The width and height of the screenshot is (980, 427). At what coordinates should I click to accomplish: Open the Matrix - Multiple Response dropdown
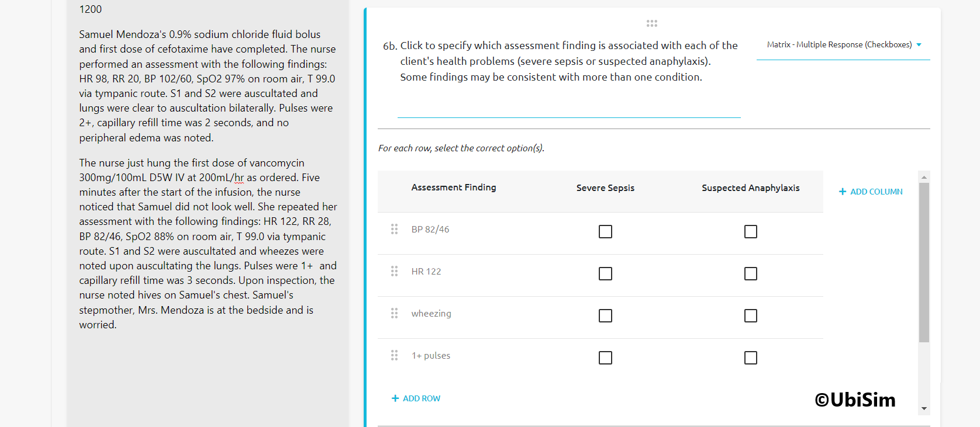pyautogui.click(x=843, y=44)
